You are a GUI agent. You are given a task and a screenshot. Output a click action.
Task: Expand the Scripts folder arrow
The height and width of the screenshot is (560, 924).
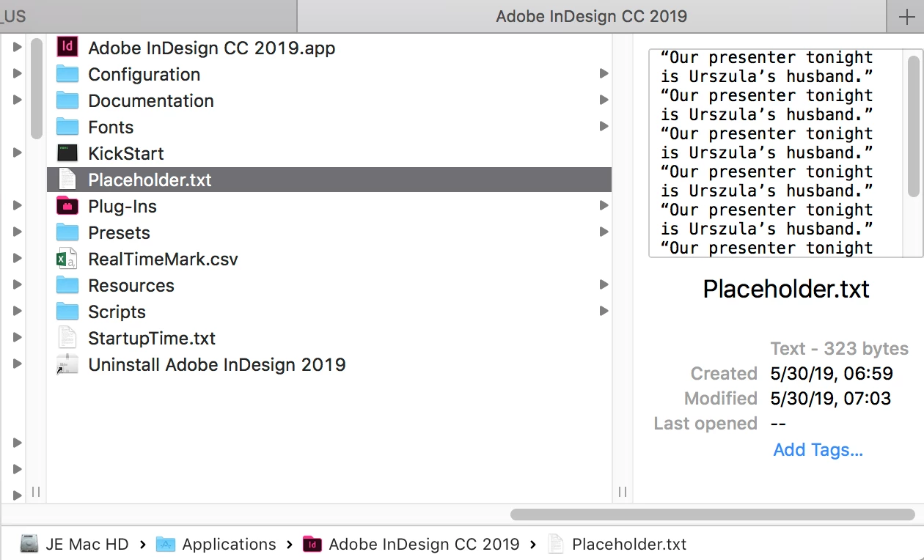[x=604, y=311]
